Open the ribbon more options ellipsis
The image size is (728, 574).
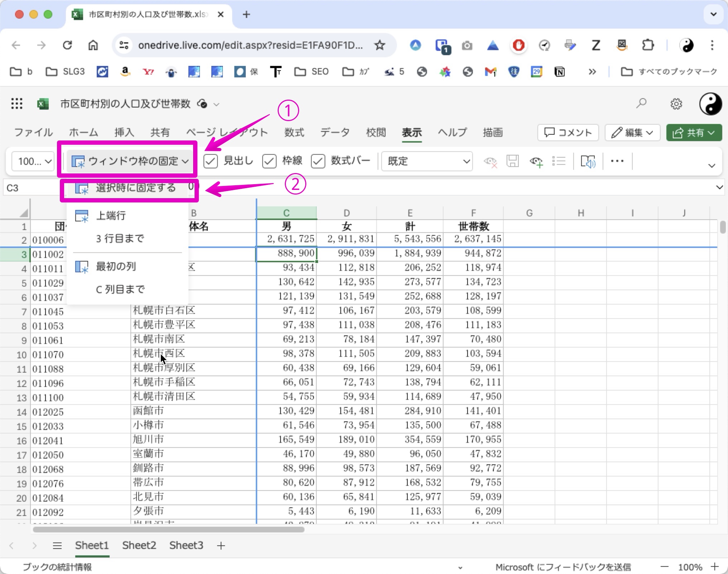click(x=617, y=161)
